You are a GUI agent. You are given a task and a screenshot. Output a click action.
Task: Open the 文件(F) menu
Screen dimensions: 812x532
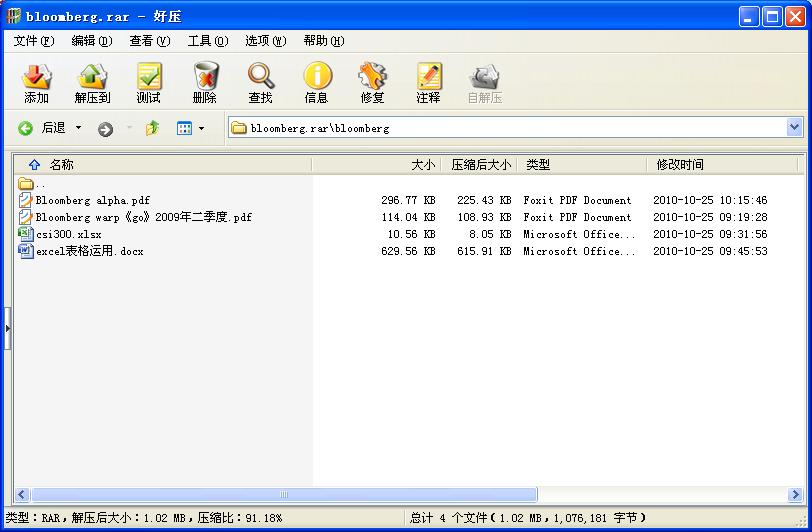[34, 41]
